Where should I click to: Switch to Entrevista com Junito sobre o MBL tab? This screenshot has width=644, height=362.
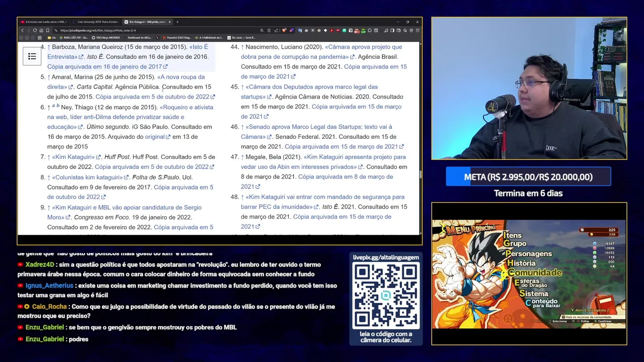click(x=43, y=22)
